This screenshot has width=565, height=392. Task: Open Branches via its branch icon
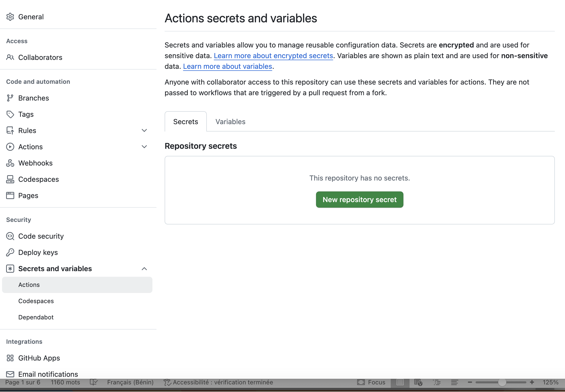tap(10, 98)
